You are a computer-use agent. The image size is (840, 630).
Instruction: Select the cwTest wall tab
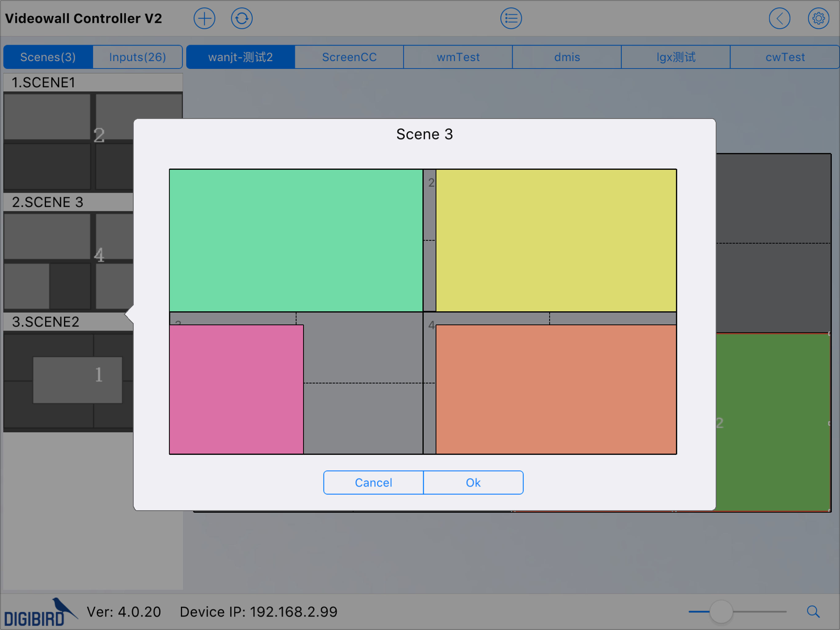[785, 57]
